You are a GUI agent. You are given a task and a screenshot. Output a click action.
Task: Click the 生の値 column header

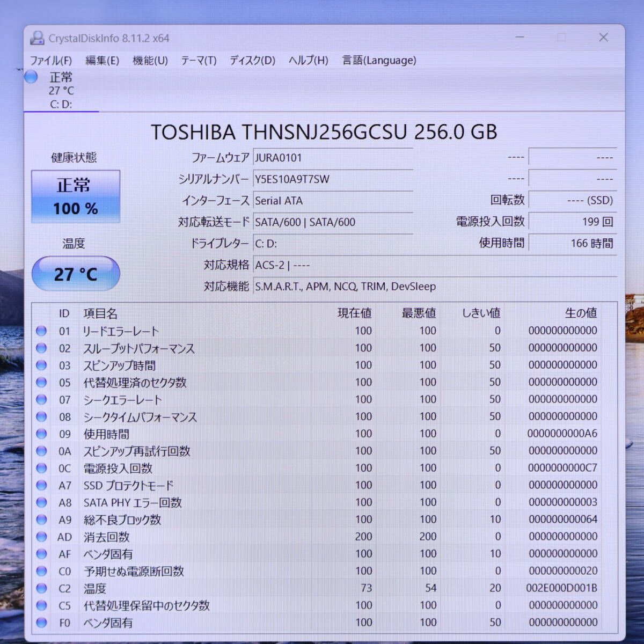point(581,313)
